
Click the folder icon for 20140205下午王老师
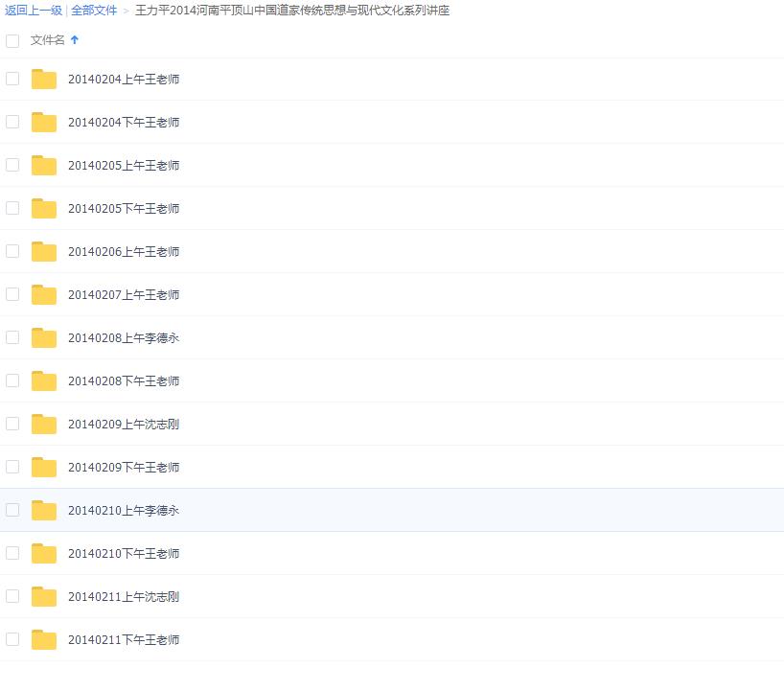coord(44,209)
